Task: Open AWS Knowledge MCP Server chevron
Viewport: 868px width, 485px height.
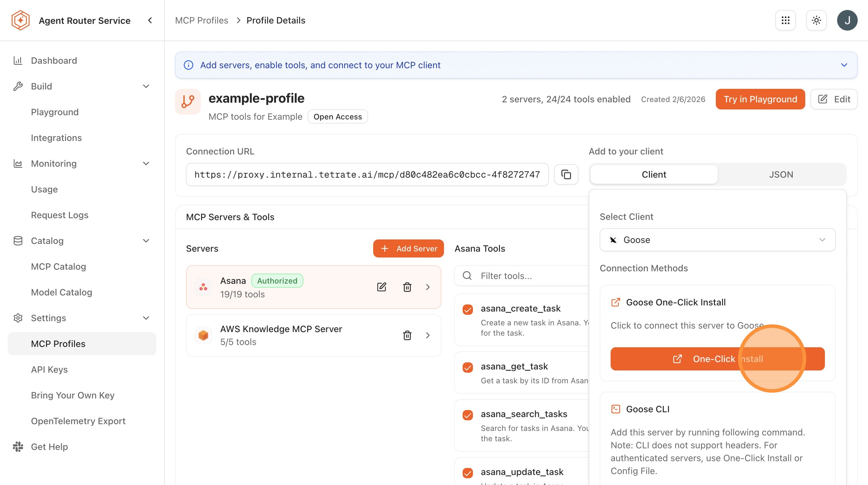Action: pyautogui.click(x=428, y=335)
